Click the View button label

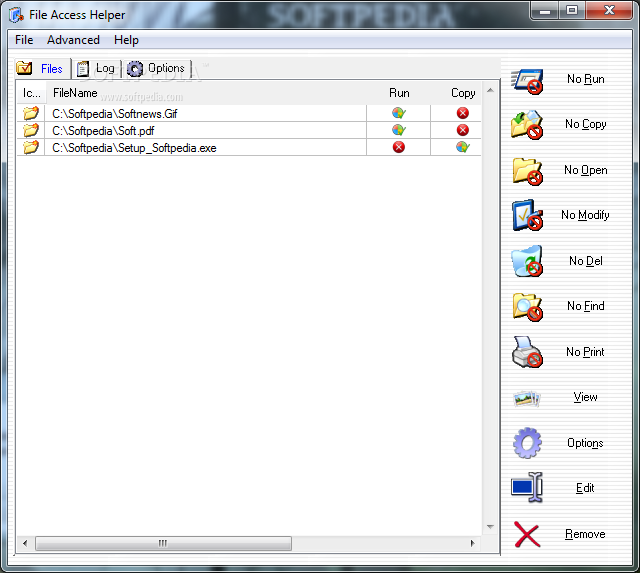tap(585, 397)
